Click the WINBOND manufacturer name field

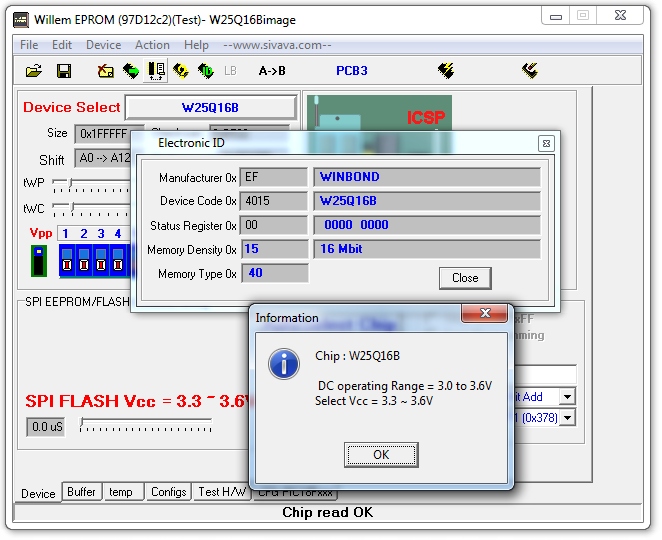pyautogui.click(x=427, y=177)
